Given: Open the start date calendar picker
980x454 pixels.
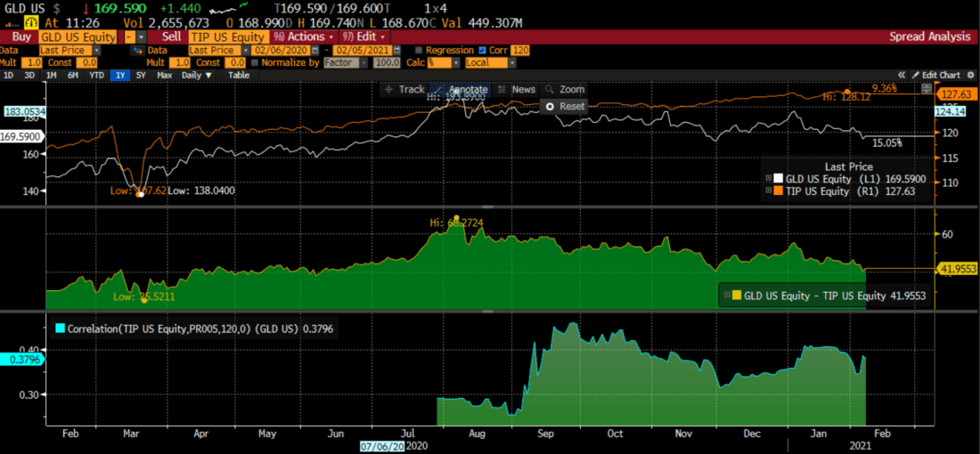Looking at the screenshot, I should [x=315, y=50].
